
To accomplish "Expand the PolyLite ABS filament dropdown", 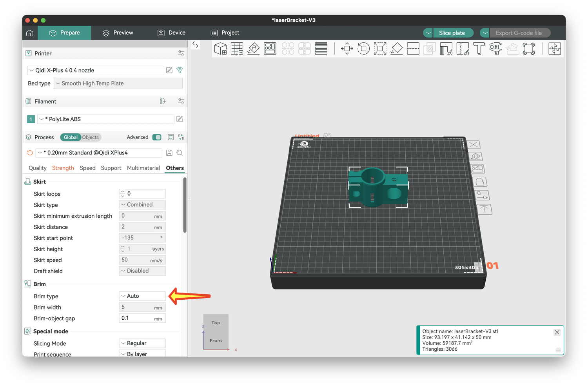I will click(x=106, y=119).
